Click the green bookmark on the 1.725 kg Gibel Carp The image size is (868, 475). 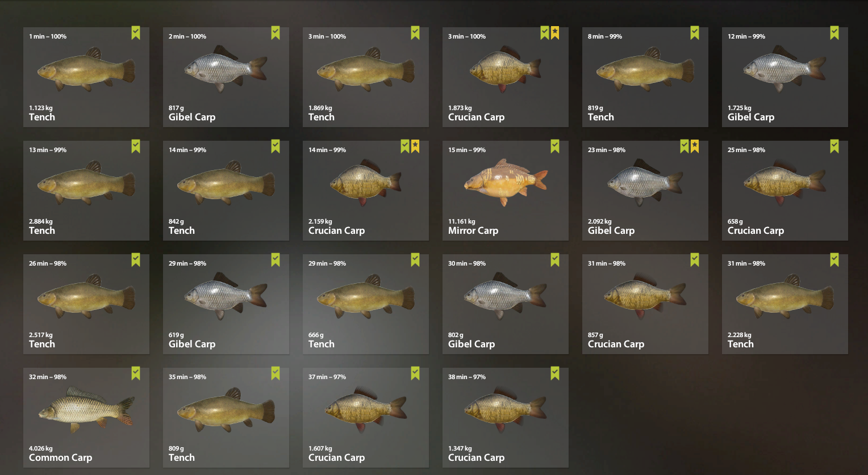pos(834,33)
